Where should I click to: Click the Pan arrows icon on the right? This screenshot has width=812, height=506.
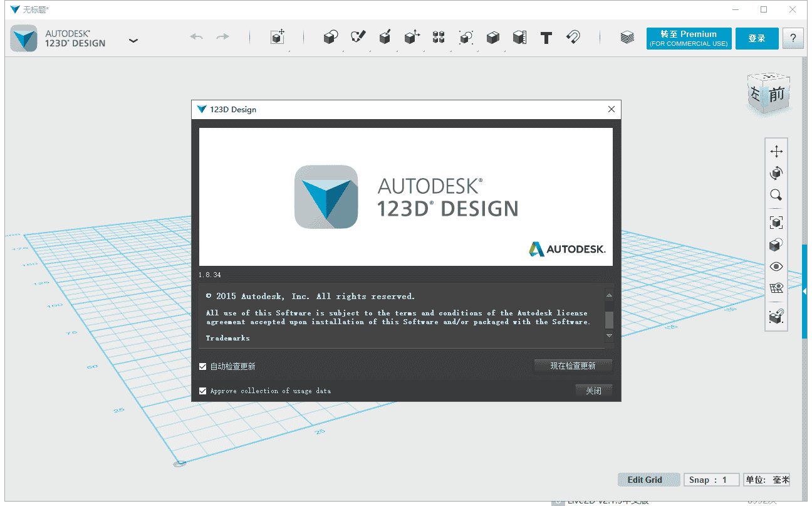tap(776, 150)
